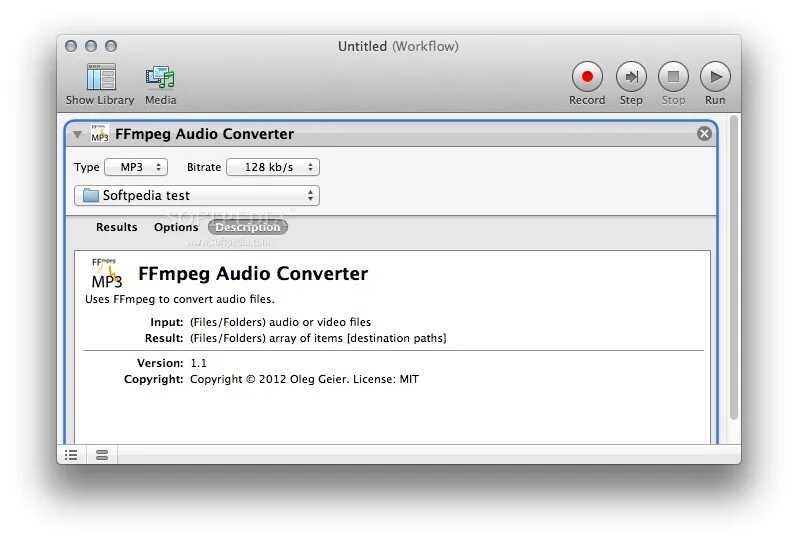Click the Stop workflow button
Screen dimensions: 798x543
(673, 77)
